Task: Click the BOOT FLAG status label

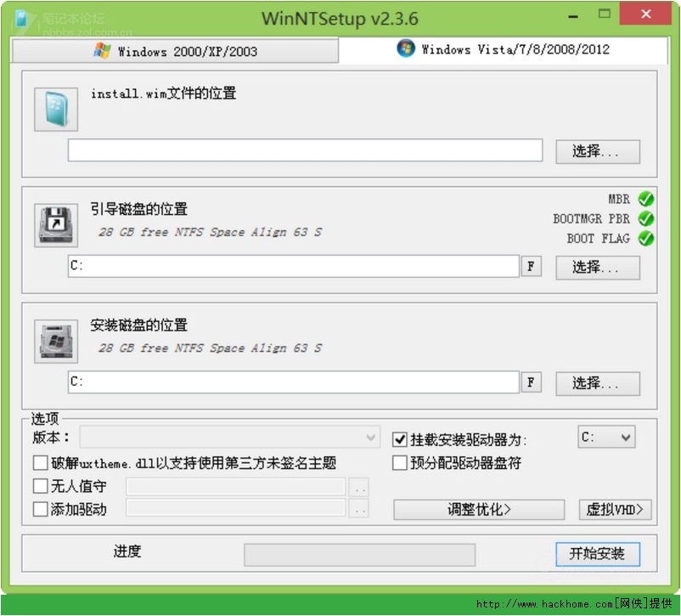Action: [599, 239]
